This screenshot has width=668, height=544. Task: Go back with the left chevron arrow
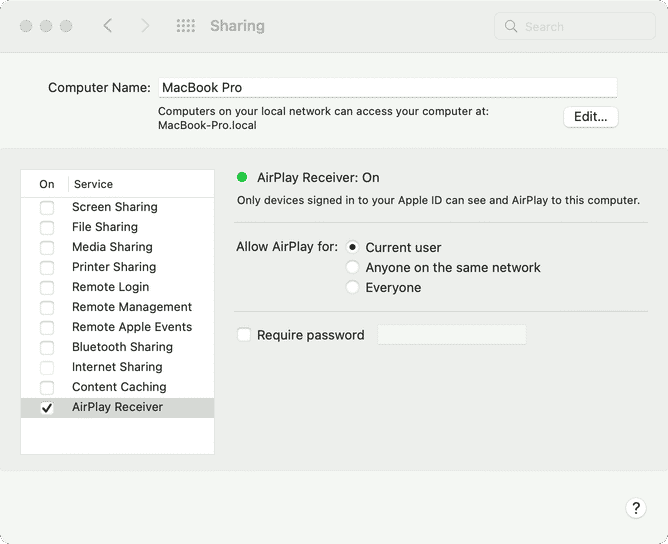[x=108, y=26]
